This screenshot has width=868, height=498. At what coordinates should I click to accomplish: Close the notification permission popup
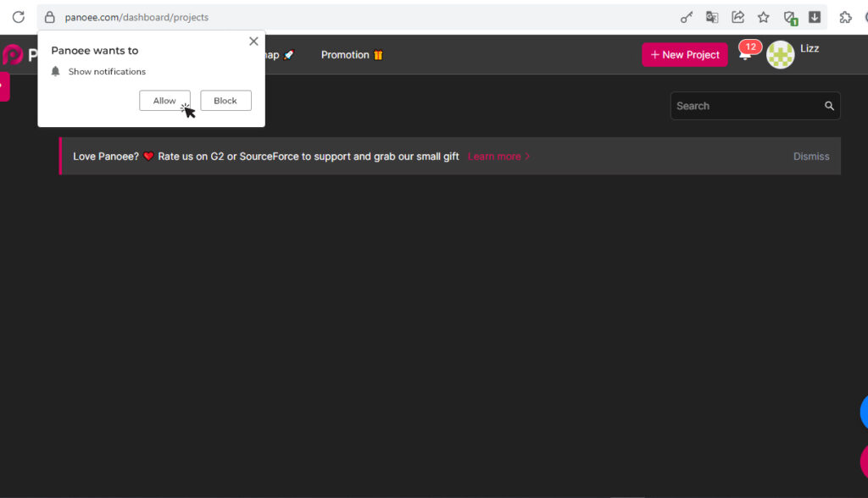[x=253, y=41]
